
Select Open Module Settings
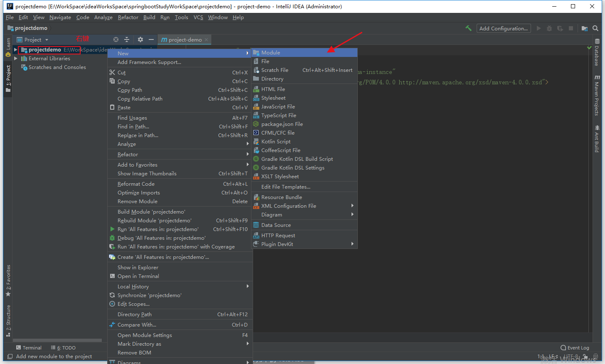click(180, 335)
